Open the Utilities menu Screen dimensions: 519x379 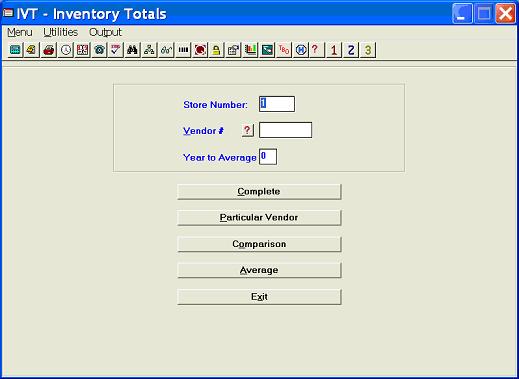(61, 32)
